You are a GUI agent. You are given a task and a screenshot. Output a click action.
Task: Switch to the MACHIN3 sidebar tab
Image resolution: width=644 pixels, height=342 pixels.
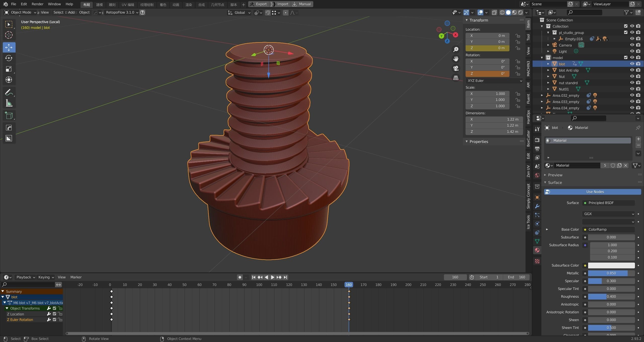pos(528,68)
